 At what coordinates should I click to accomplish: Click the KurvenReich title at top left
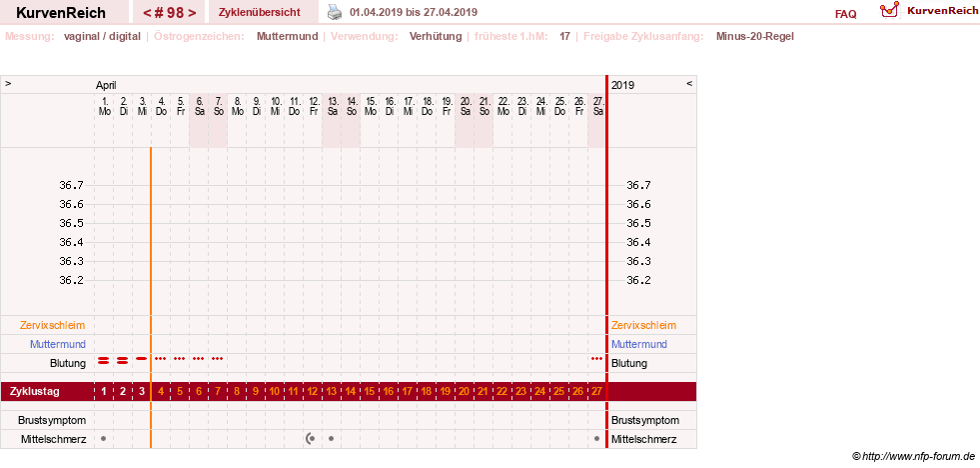(x=61, y=13)
